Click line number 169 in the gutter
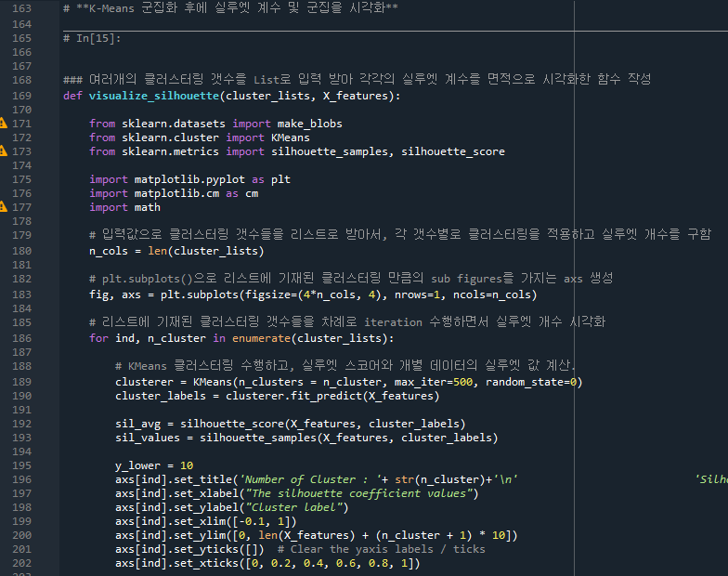This screenshot has height=576, width=728. coord(22,96)
